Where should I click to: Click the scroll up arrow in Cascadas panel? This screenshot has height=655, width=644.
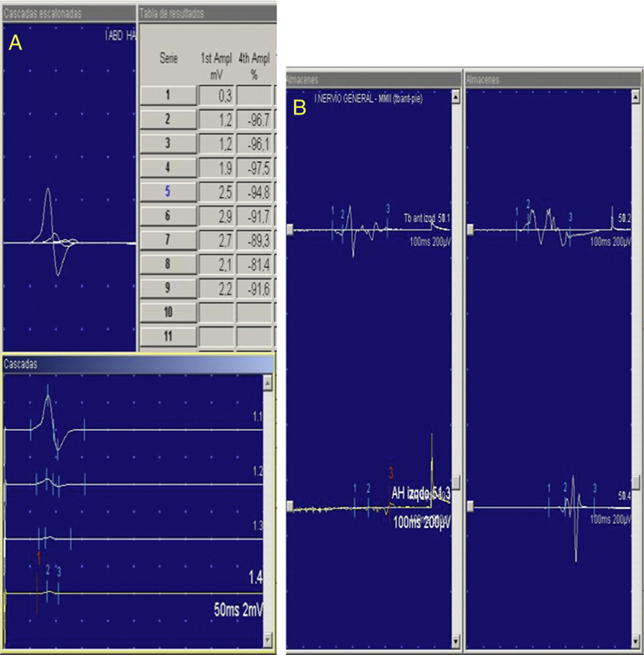[268, 383]
